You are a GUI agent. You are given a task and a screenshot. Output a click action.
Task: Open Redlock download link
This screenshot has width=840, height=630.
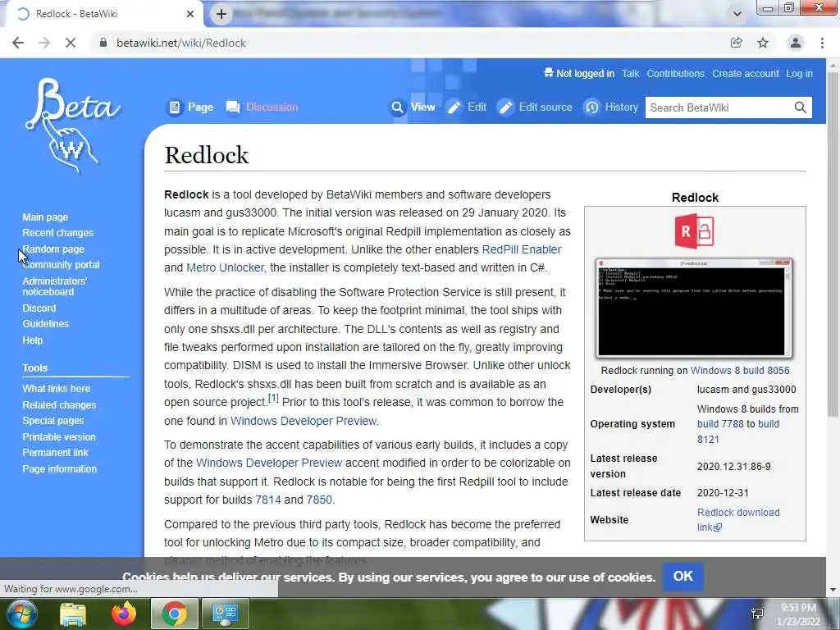737,519
